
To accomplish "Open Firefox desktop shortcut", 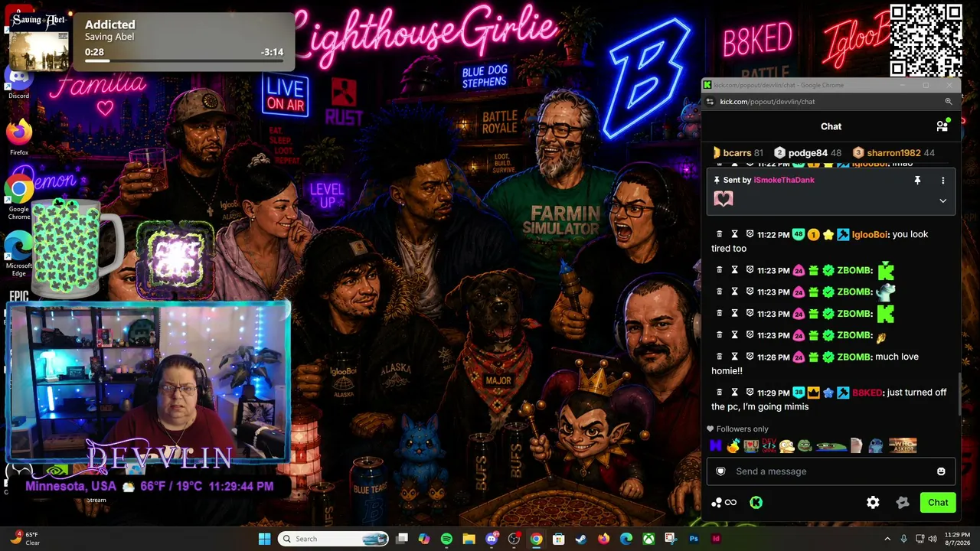I will (18, 138).
